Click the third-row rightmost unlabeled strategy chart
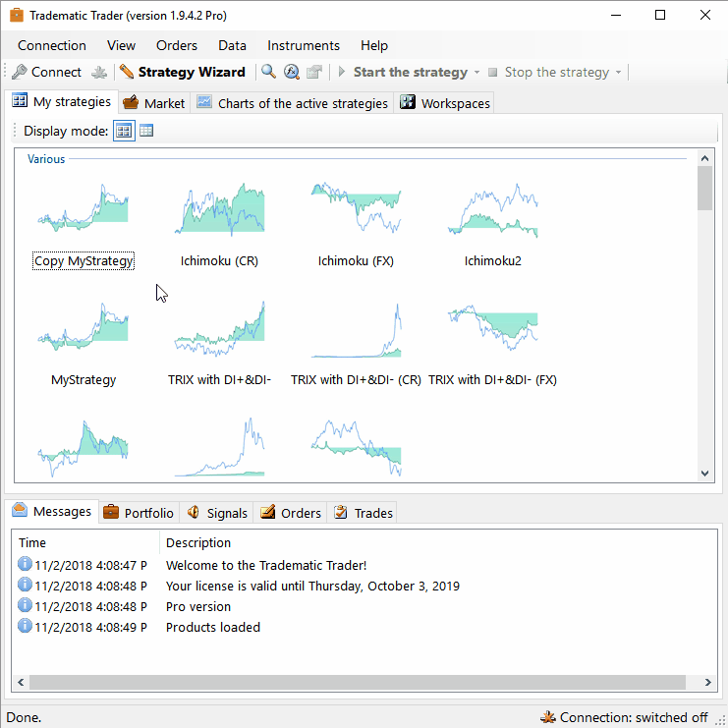The image size is (728, 728). (x=356, y=448)
